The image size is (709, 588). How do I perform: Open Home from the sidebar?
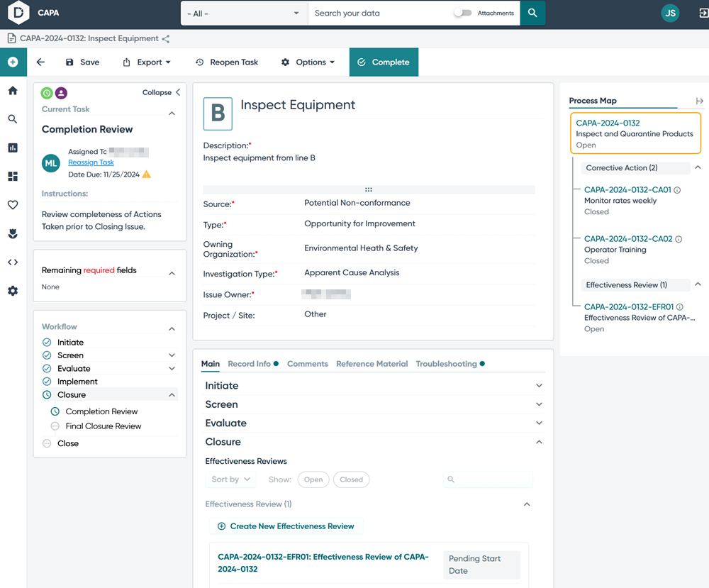[x=13, y=91]
